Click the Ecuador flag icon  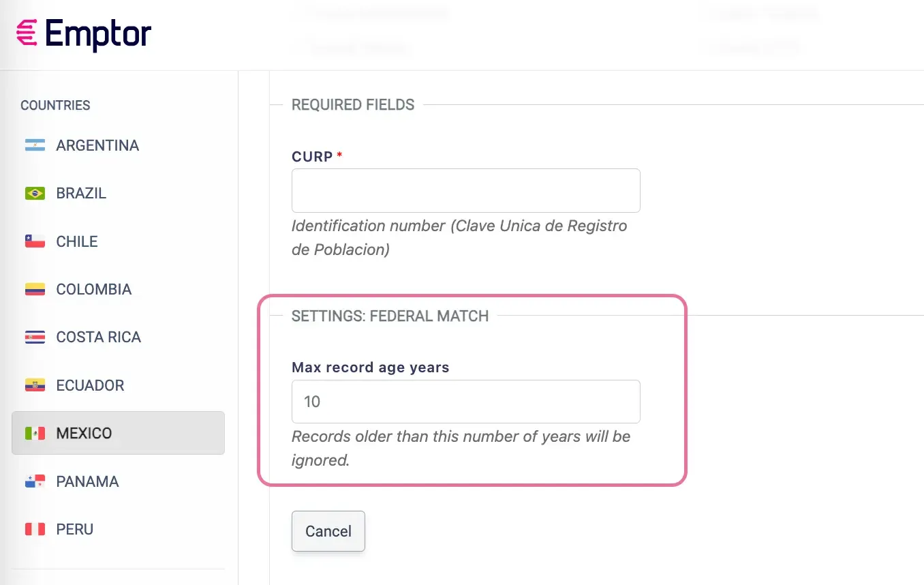coord(34,385)
